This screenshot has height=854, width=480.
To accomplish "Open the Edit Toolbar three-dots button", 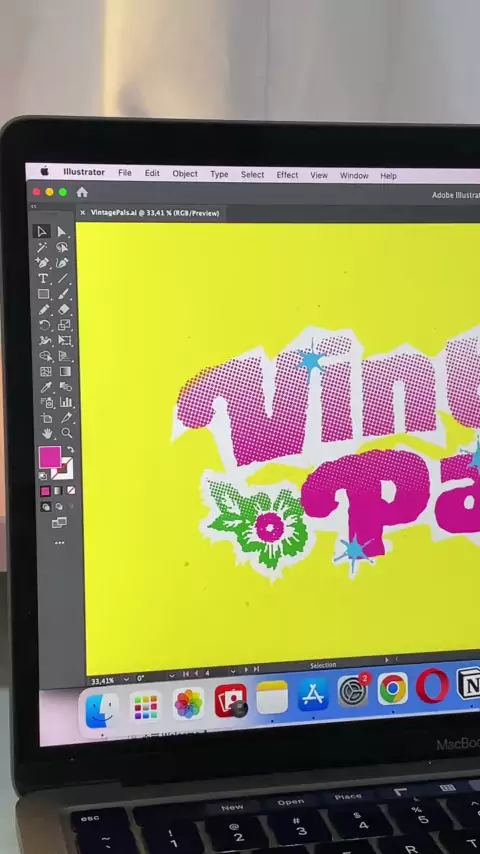I will click(x=59, y=542).
